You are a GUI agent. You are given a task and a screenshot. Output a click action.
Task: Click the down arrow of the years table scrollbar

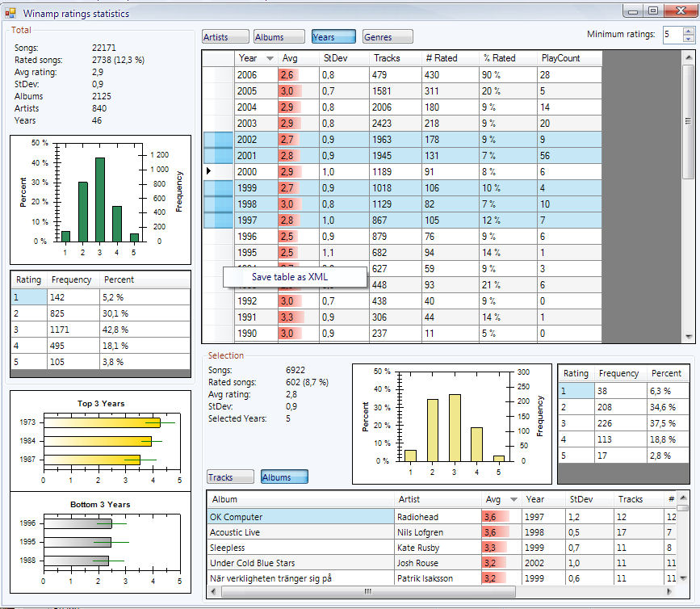[689, 337]
